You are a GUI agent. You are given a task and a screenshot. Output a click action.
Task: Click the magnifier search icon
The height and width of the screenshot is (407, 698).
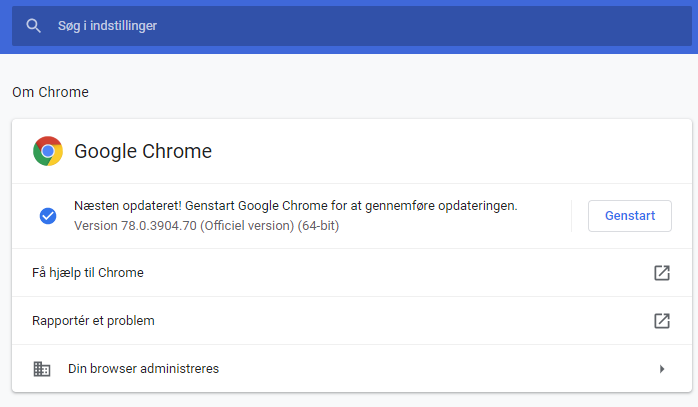33,26
